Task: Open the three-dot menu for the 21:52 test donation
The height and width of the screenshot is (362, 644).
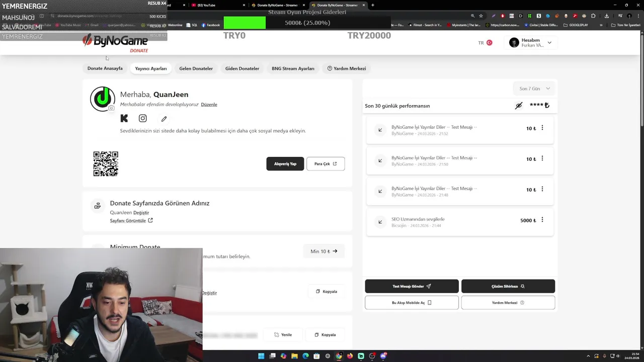Action: 542,128
